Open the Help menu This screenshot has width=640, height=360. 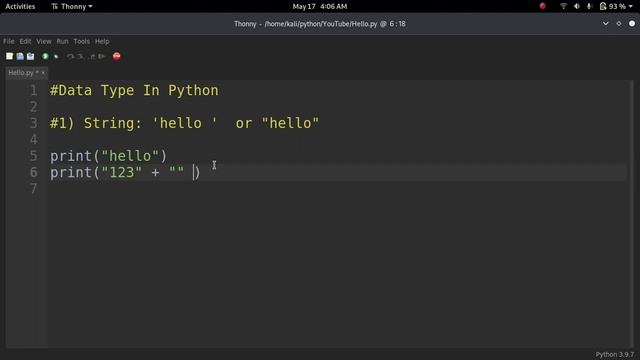[x=102, y=41]
